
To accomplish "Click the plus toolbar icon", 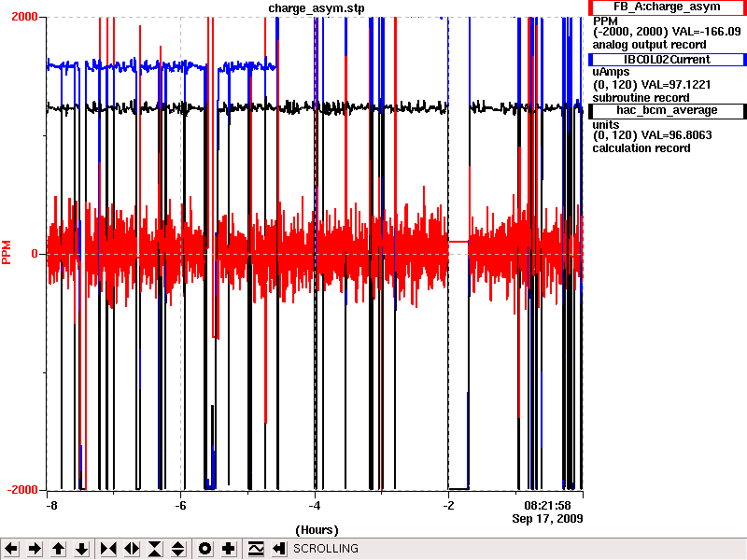I will click(x=228, y=549).
